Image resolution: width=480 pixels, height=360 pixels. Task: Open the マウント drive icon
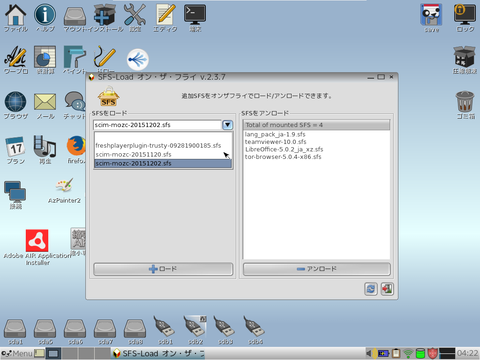click(x=75, y=17)
